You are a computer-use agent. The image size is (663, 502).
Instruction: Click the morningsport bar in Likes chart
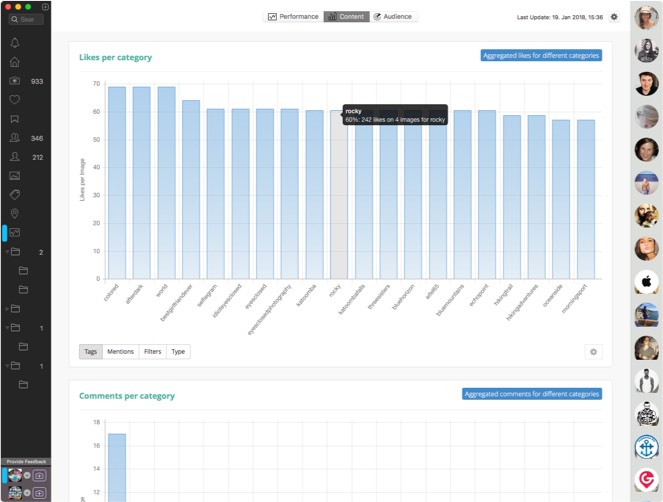point(586,199)
